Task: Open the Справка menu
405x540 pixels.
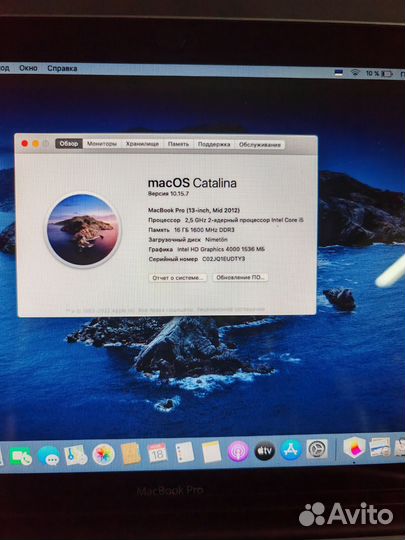Action: pos(62,68)
